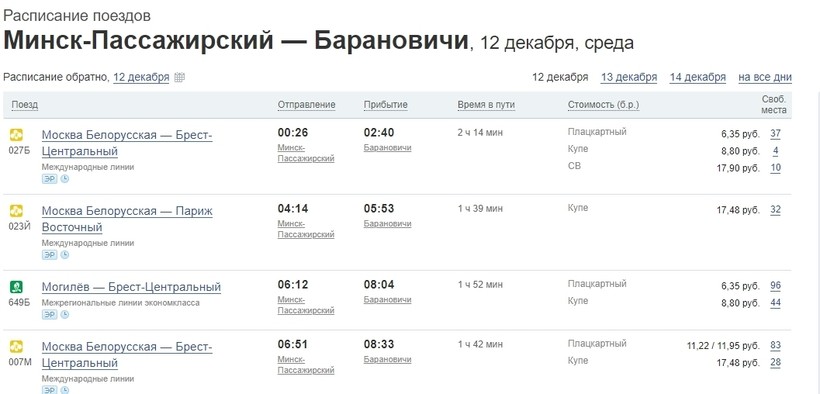Sort trains by Время в пути header
Viewport: 820px width, 394px height.
486,105
